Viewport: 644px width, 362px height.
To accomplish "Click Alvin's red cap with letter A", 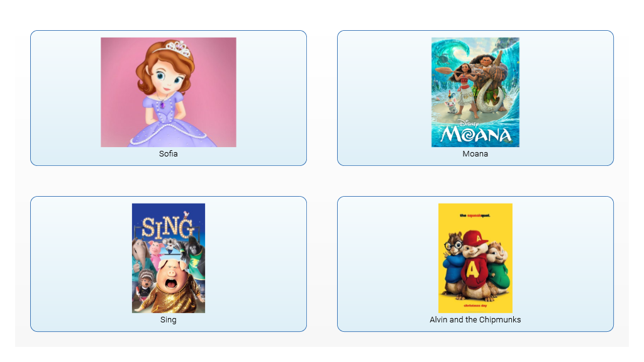I will pyautogui.click(x=475, y=238).
